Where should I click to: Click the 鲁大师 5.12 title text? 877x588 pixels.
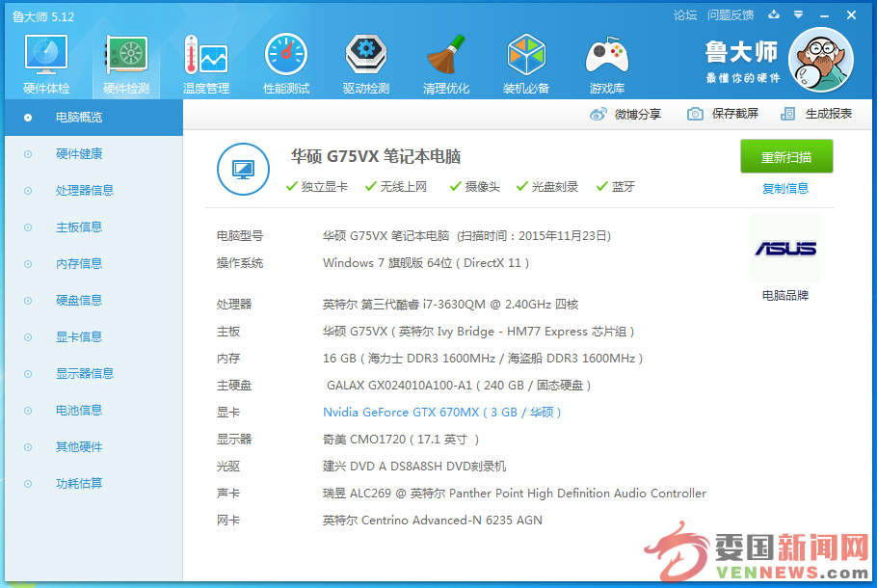click(43, 16)
